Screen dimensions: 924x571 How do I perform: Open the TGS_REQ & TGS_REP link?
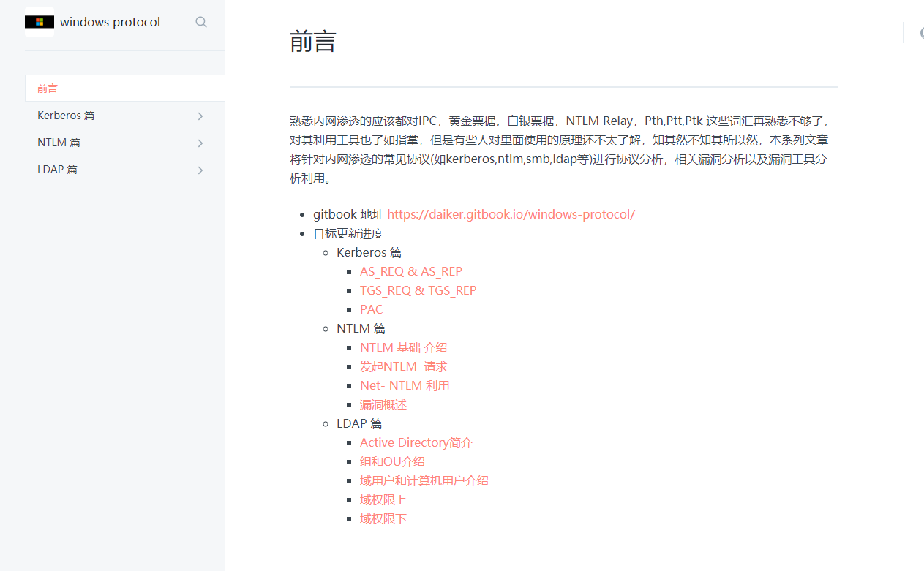point(418,290)
